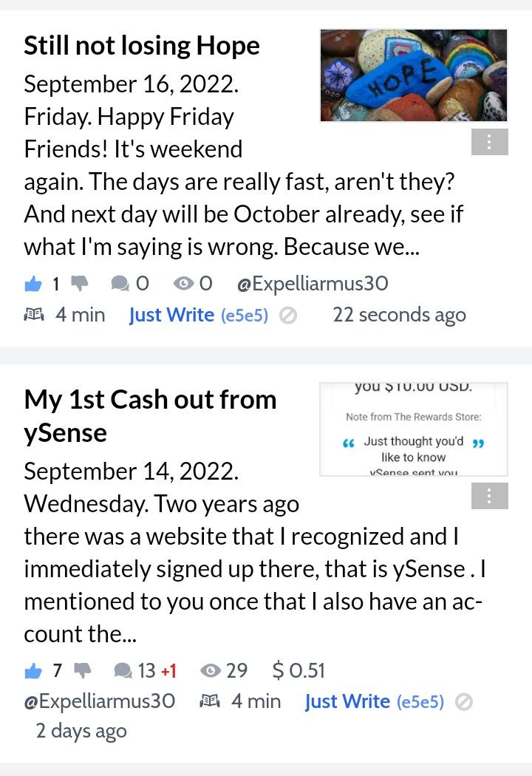
Task: Open three-dot menu for Hope post
Action: tap(489, 142)
